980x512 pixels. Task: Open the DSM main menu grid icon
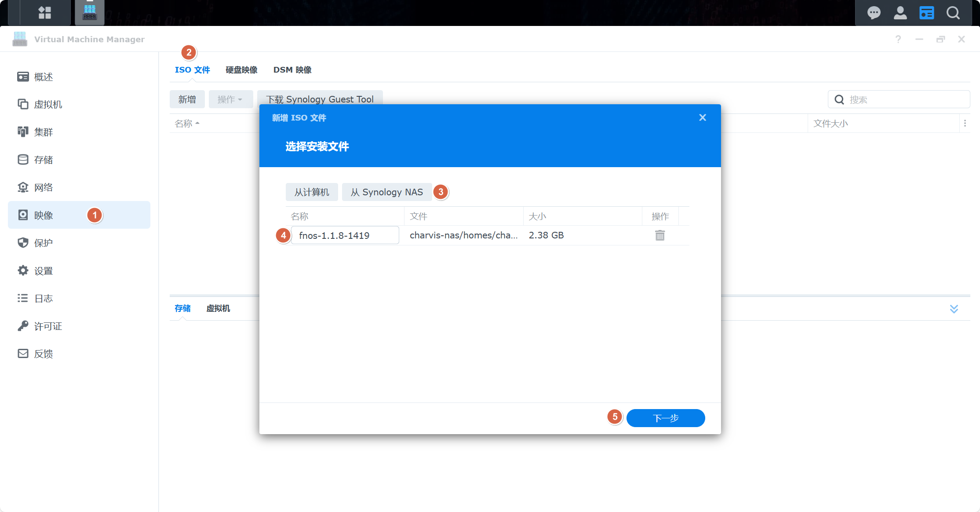[45, 12]
